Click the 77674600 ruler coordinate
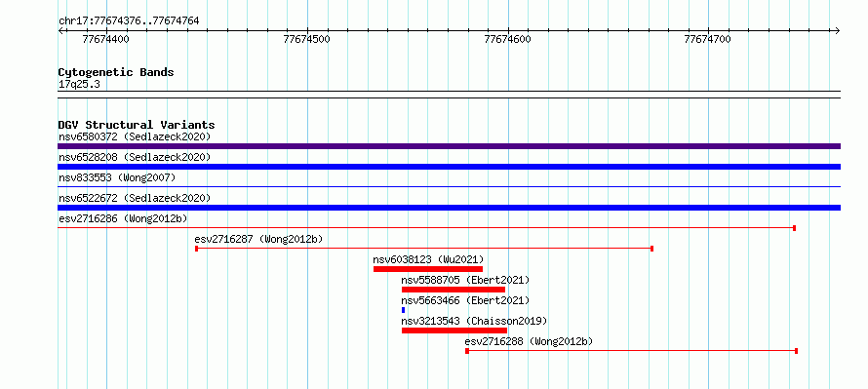The width and height of the screenshot is (868, 389). click(507, 39)
